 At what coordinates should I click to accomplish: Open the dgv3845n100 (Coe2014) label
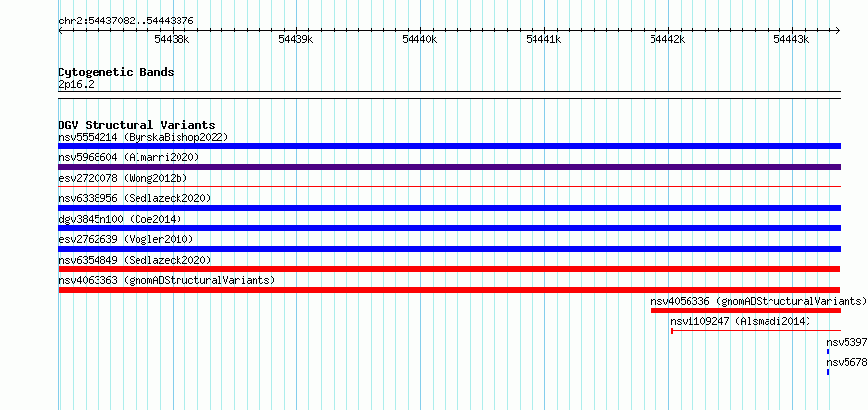(120, 219)
